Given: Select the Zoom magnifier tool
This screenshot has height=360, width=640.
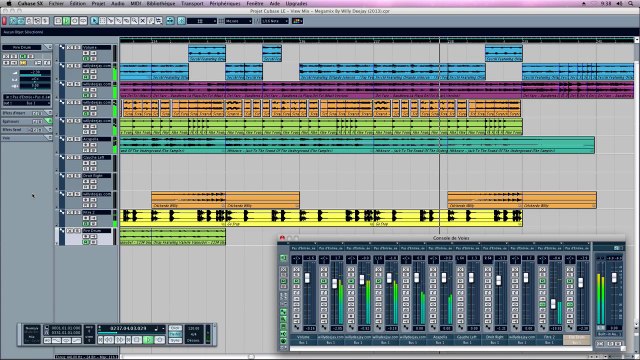Looking at the screenshot, I should (135, 20).
